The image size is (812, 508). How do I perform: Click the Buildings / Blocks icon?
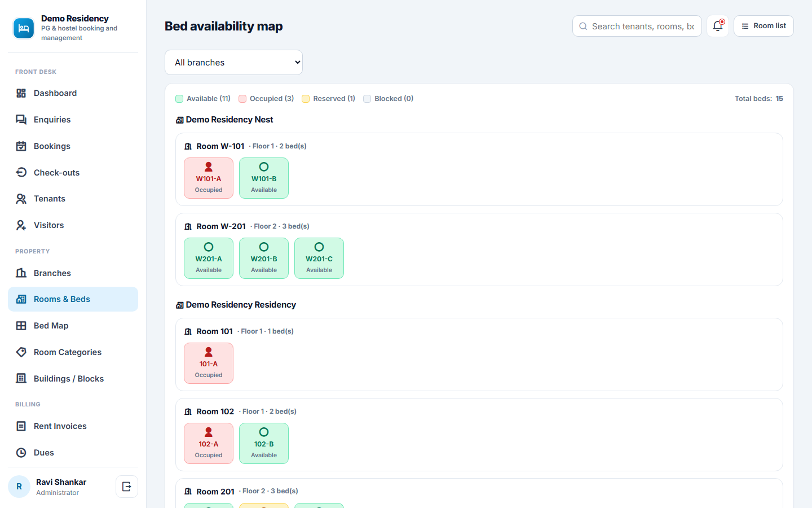point(21,379)
